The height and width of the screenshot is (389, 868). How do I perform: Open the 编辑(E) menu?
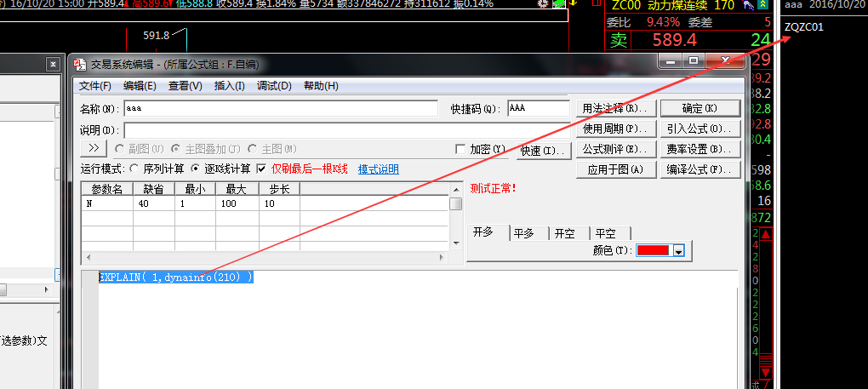(140, 86)
